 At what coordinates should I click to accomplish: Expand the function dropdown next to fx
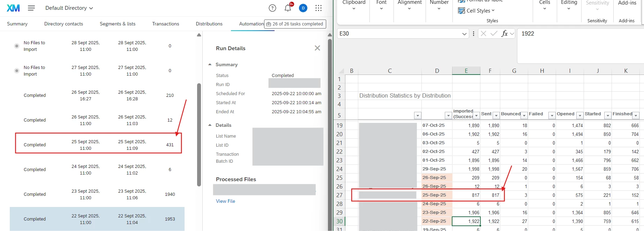[x=512, y=34]
